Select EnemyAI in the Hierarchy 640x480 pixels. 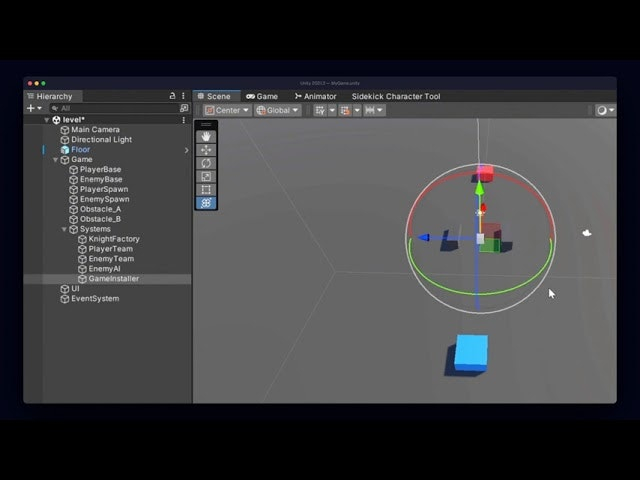pos(103,269)
